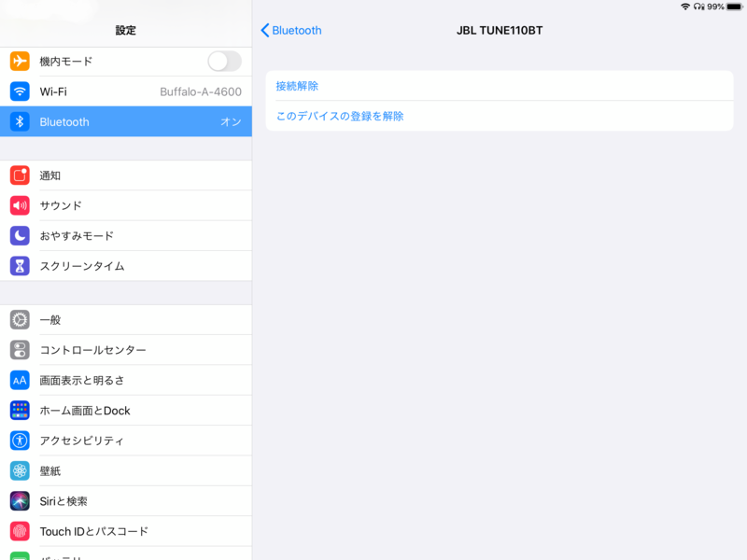747x560 pixels.
Task: Open Touch IDとパスコード settings
Action: [x=126, y=531]
